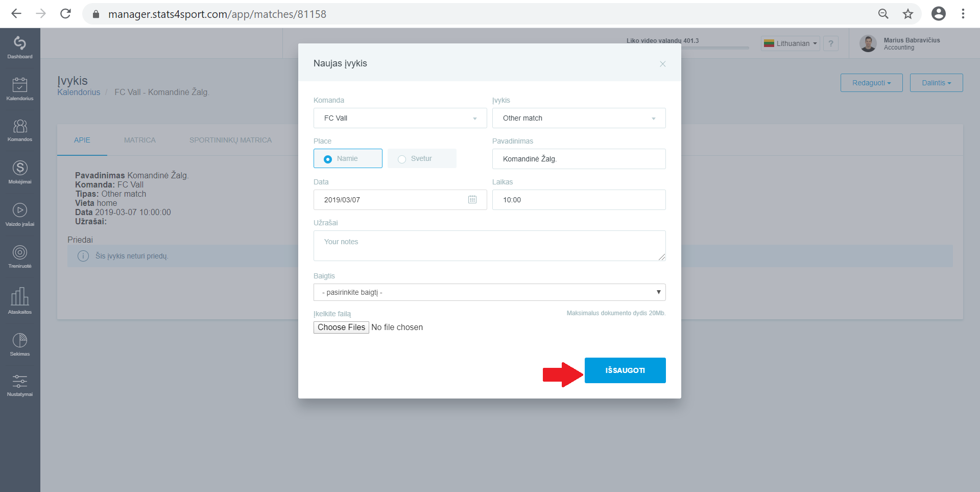Click the video hours remaining progress bar
The height and width of the screenshot is (492, 980).
[688, 48]
